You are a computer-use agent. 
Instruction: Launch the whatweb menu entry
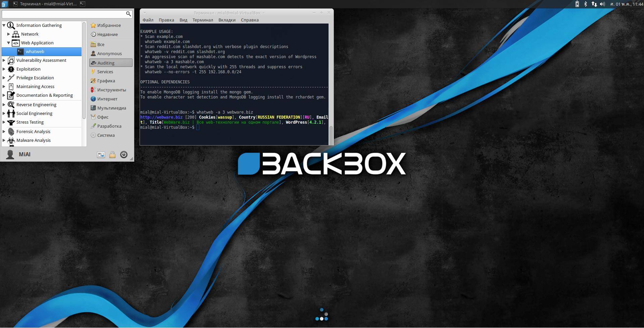42,51
